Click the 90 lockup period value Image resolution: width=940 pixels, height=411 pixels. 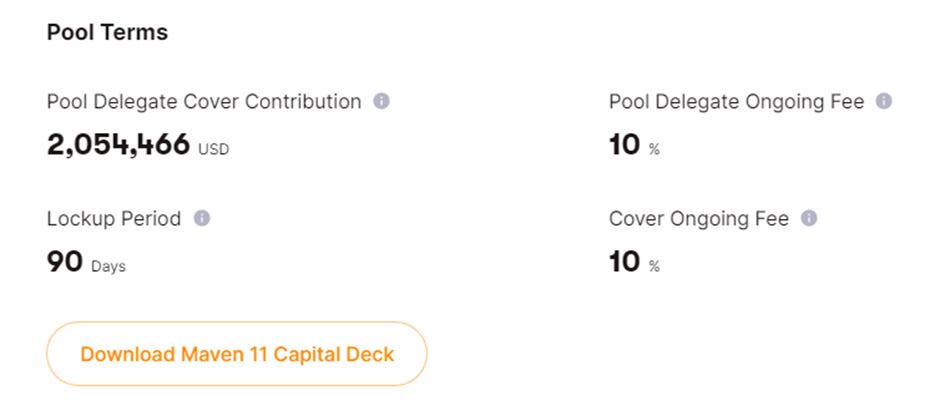tap(65, 262)
